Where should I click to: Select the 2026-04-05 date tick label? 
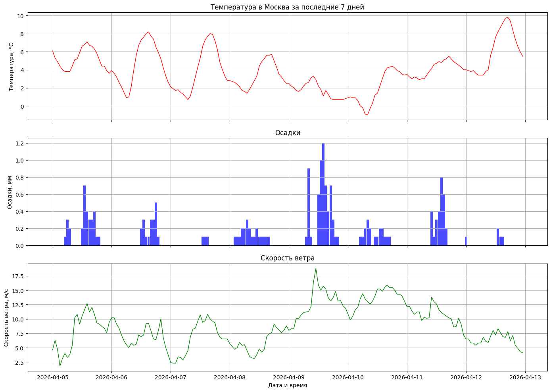(x=53, y=377)
